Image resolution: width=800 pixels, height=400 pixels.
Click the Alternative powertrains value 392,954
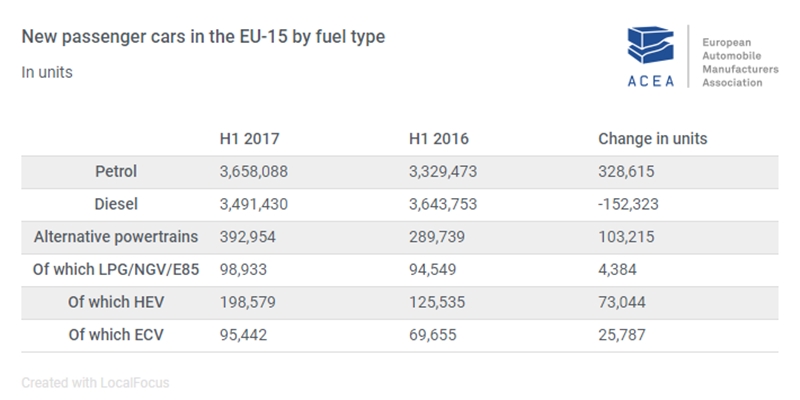248,237
